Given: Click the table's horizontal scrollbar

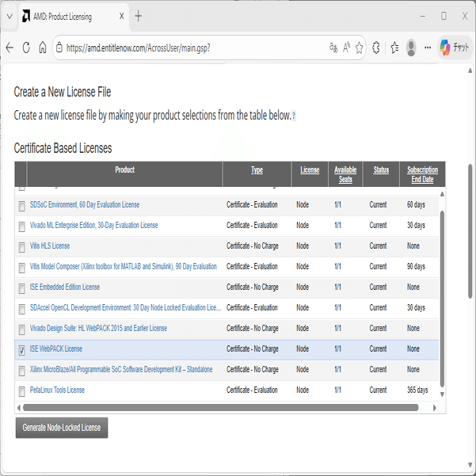Looking at the screenshot, I should point(220,408).
